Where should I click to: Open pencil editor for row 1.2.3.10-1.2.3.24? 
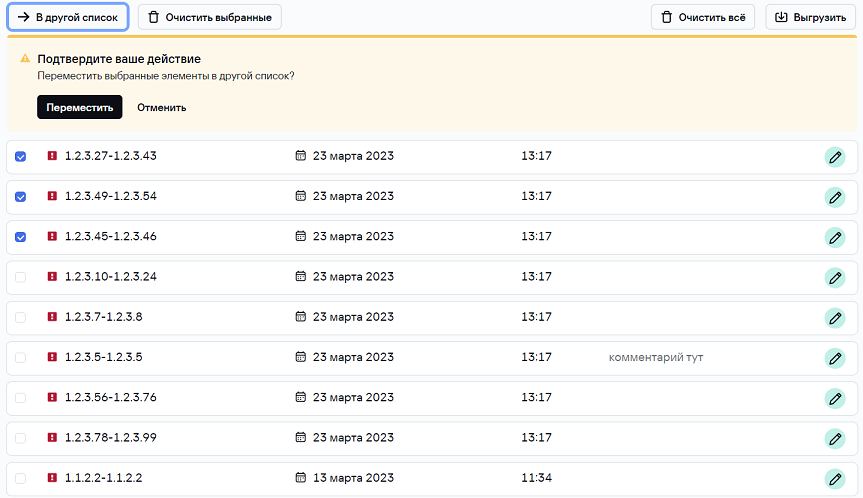coord(835,277)
